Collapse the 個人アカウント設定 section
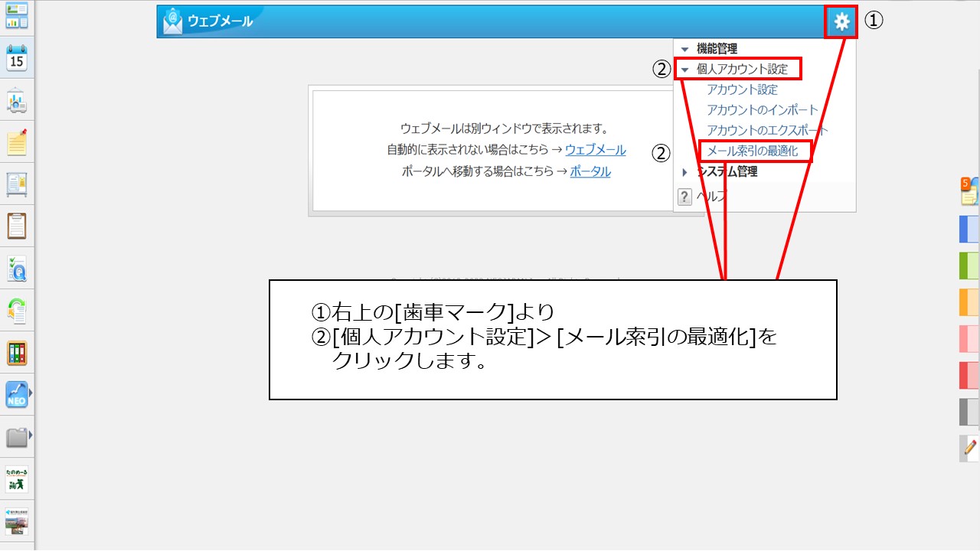This screenshot has height=551, width=980. point(684,70)
